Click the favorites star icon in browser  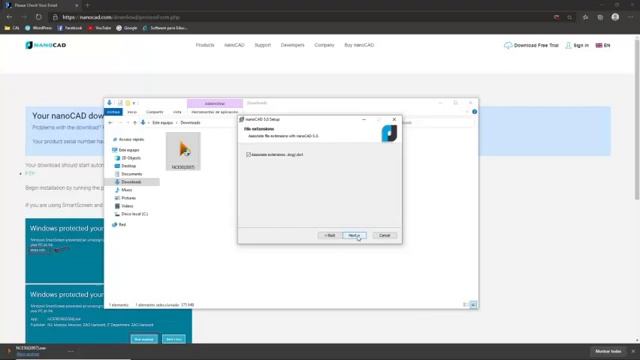585,17
